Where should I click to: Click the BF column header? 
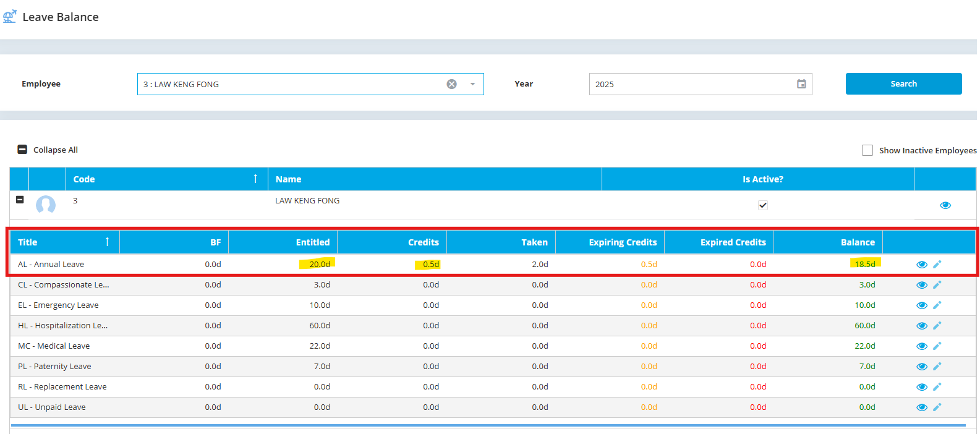coord(174,242)
